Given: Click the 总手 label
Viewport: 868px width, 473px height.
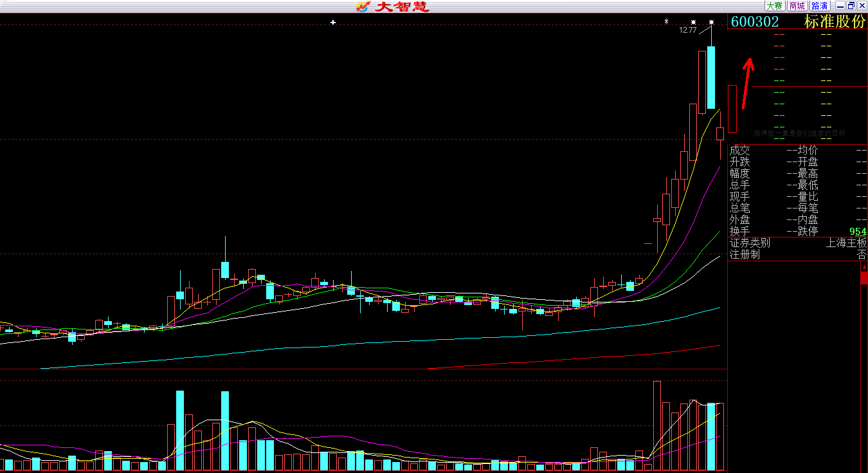Looking at the screenshot, I should point(740,185).
